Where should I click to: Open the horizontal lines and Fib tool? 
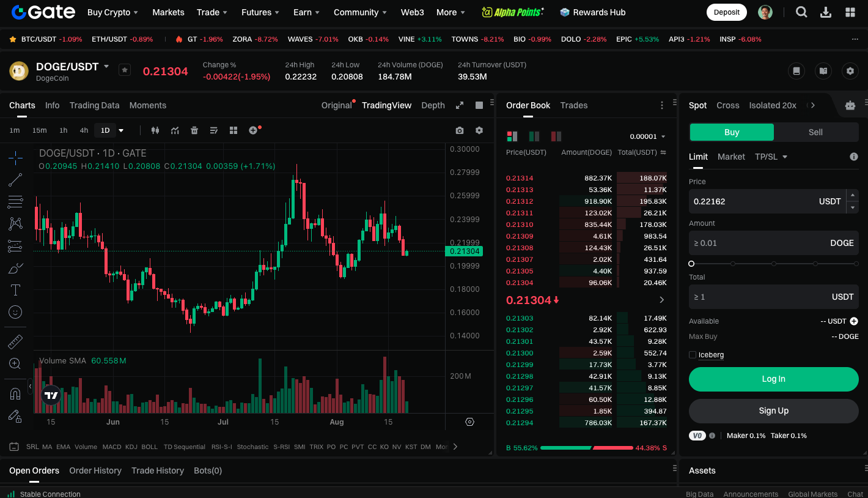point(15,202)
